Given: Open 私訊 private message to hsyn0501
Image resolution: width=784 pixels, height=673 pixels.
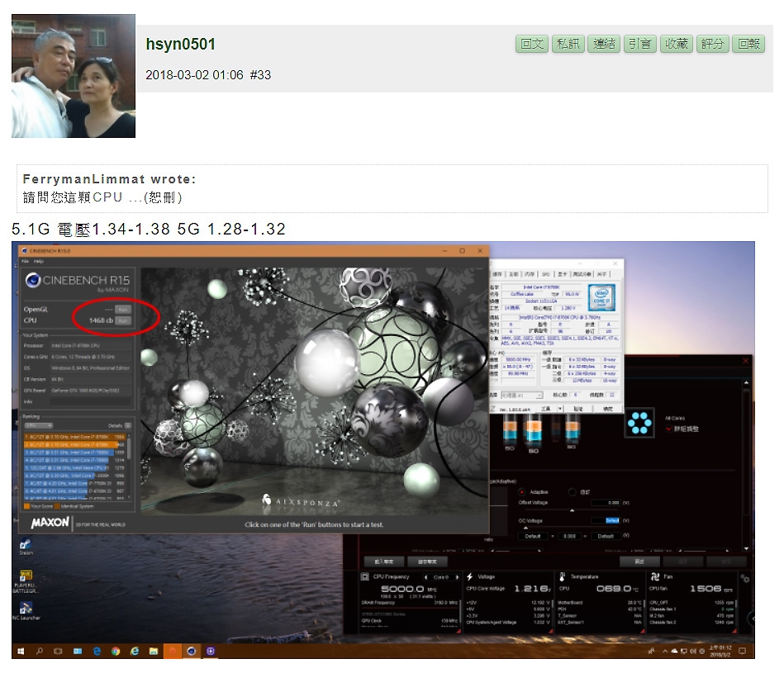Looking at the screenshot, I should (x=568, y=44).
